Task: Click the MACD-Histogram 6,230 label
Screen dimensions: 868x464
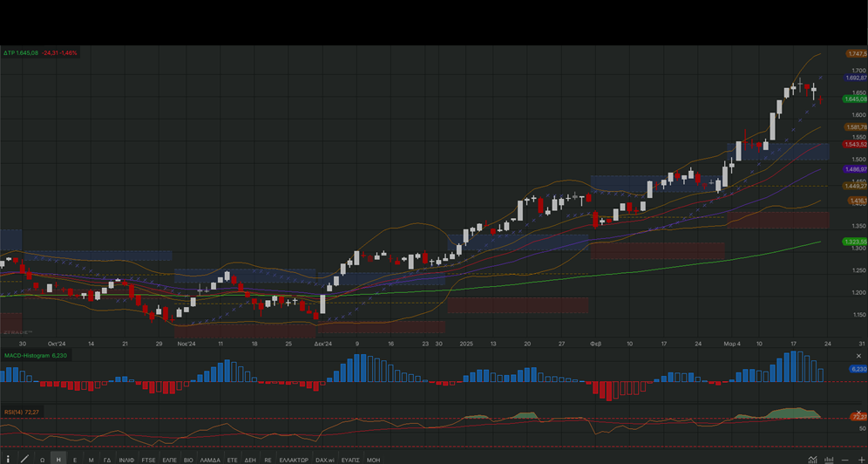Action: pyautogui.click(x=36, y=356)
